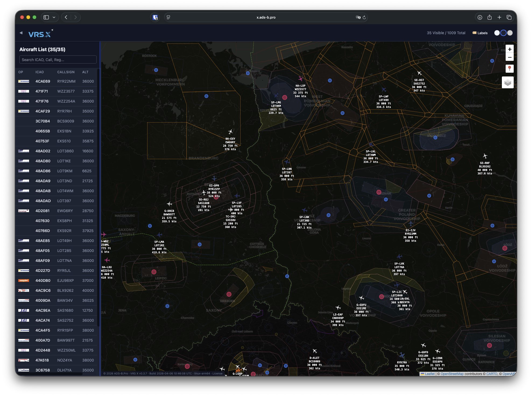Sort list by ALT column header
The height and width of the screenshot is (396, 532).
coord(85,72)
